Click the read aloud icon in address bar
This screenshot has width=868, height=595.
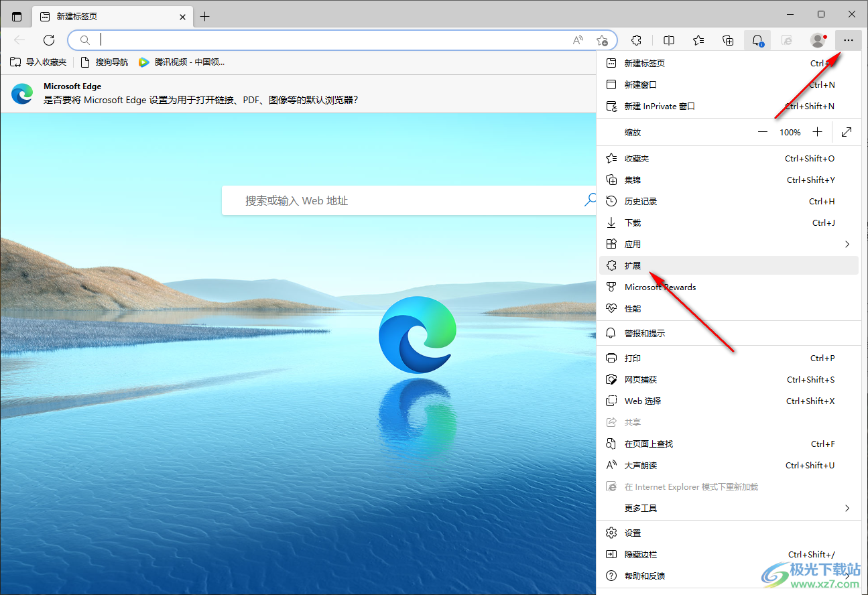pyautogui.click(x=578, y=40)
